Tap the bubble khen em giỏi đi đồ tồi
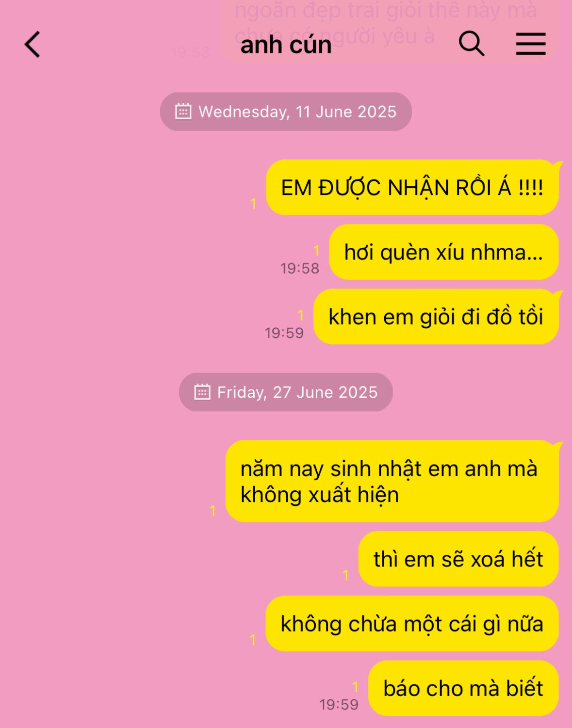Image resolution: width=572 pixels, height=728 pixels. click(436, 316)
